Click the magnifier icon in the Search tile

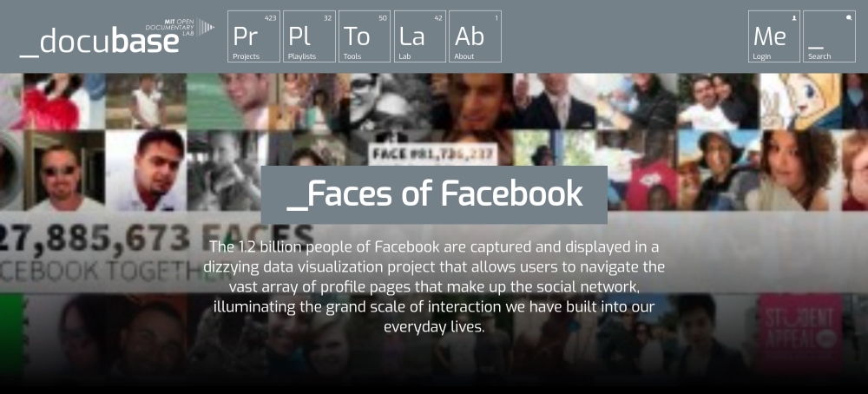pos(849,17)
